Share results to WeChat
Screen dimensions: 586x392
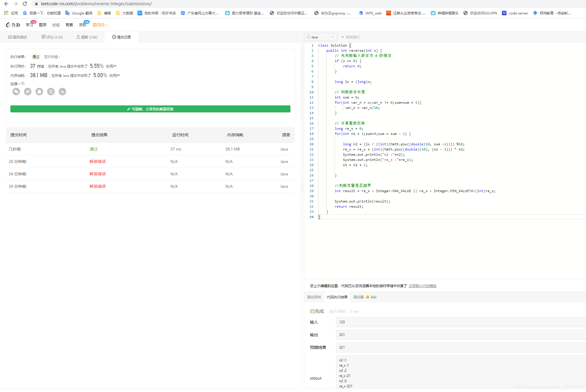pos(16,92)
